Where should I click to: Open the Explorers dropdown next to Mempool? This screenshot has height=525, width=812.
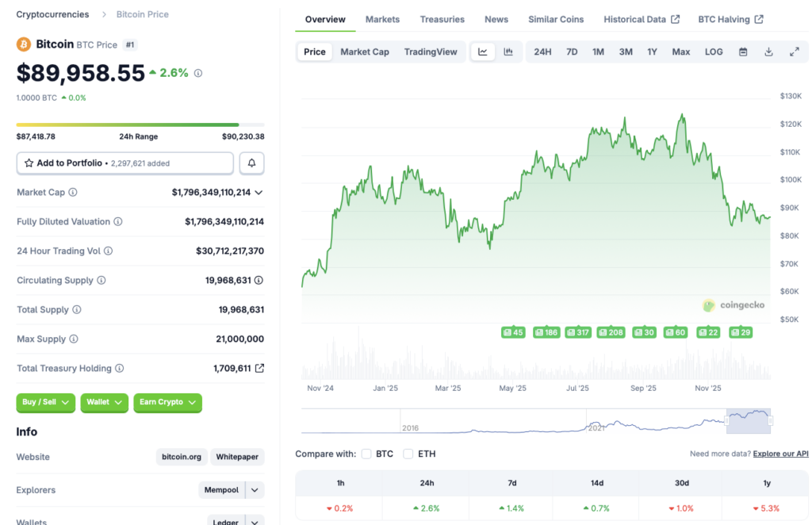[x=255, y=489]
